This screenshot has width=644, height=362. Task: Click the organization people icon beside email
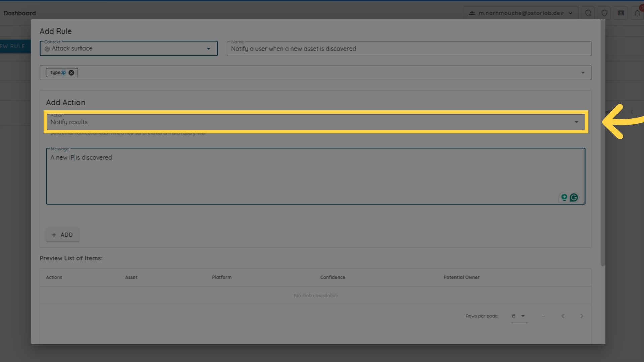click(x=472, y=13)
